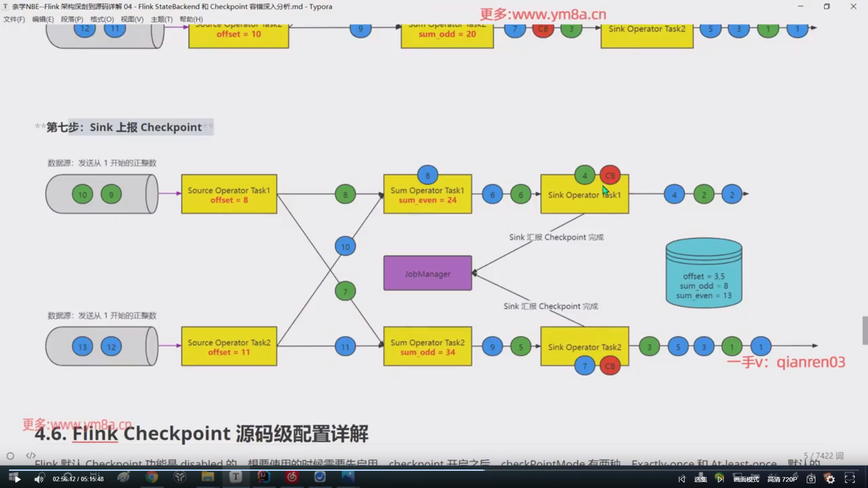Skip to the next episode
The image size is (868, 488).
click(x=720, y=479)
